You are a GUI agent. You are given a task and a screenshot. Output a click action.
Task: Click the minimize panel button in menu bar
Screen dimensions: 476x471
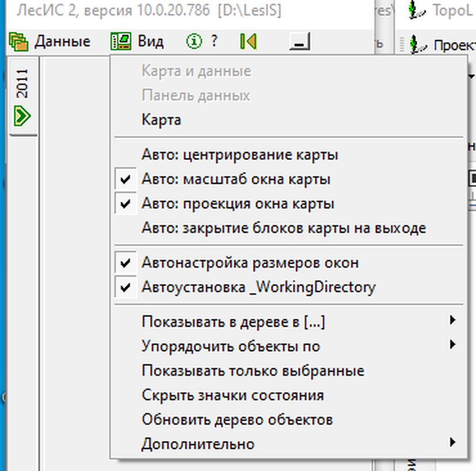coord(299,41)
